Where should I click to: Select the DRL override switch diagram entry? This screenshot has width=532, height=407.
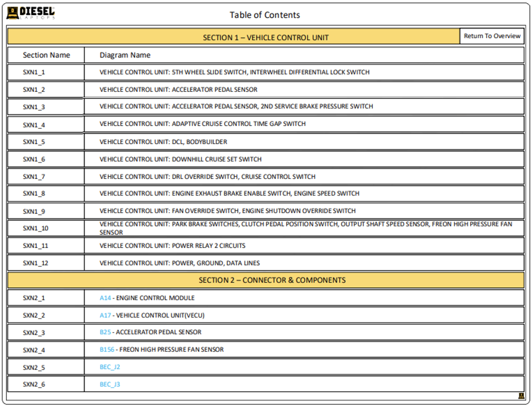pos(207,177)
